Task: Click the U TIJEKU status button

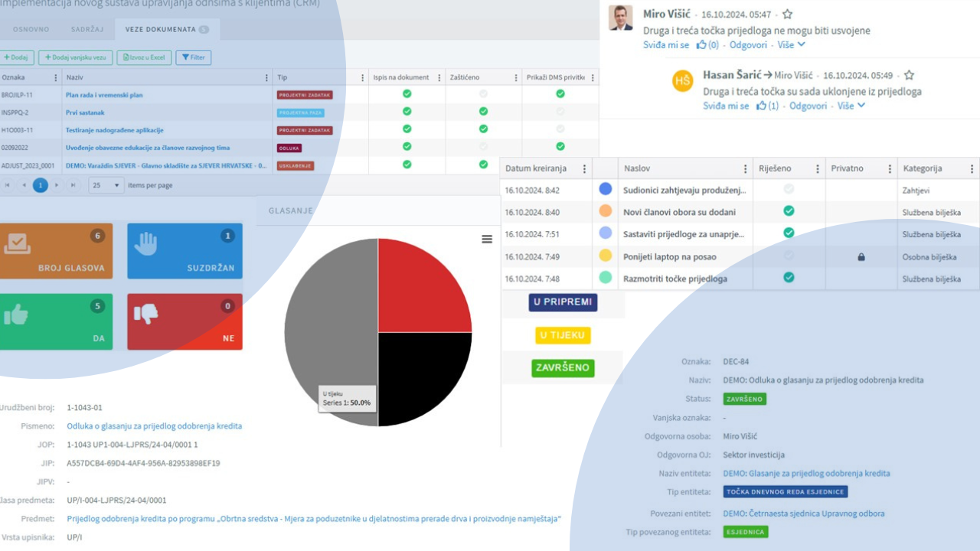Action: [x=563, y=335]
